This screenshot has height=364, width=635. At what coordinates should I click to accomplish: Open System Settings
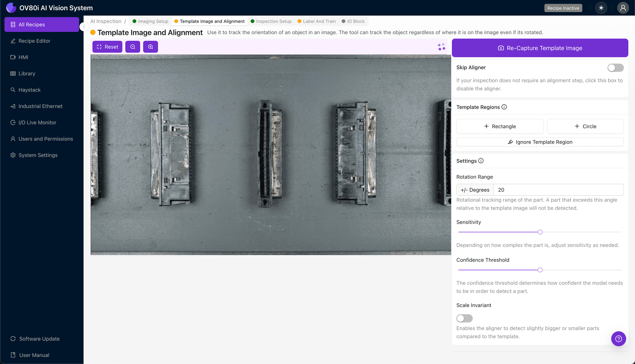pyautogui.click(x=42, y=155)
